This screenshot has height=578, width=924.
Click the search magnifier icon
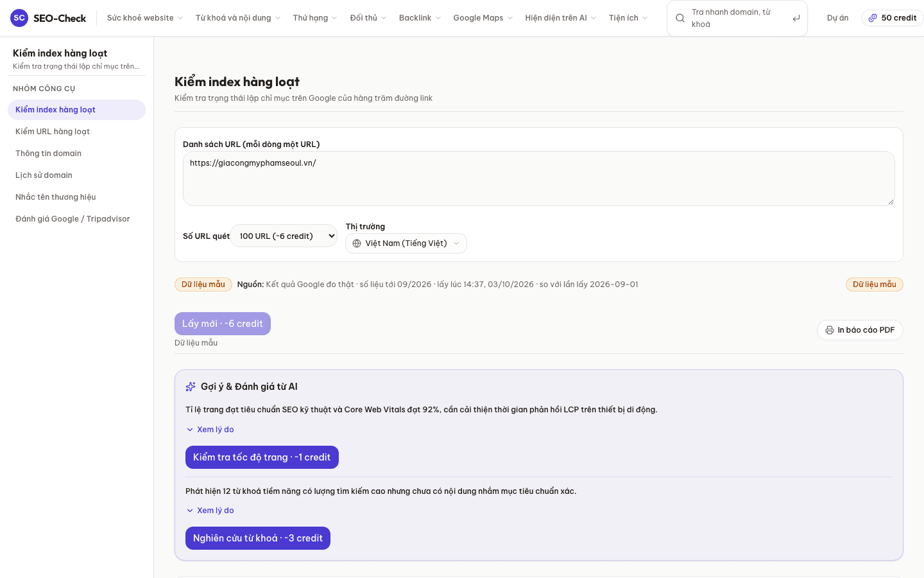coord(680,18)
